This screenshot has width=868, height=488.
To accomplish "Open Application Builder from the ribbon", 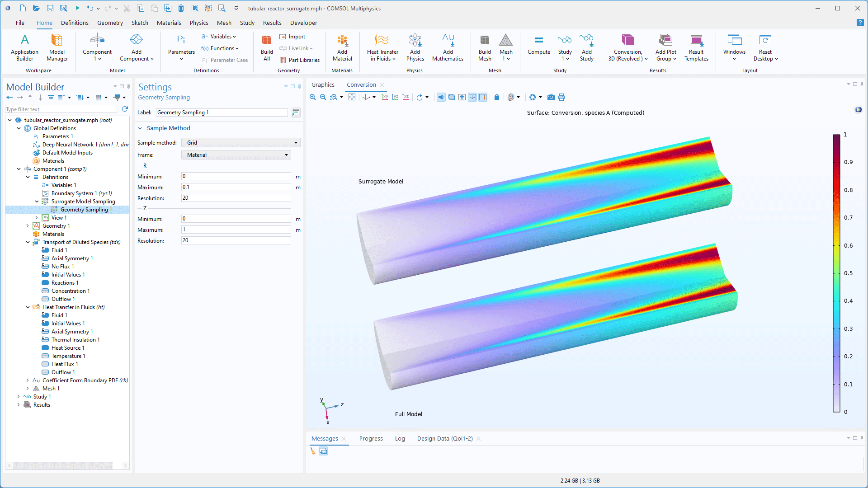I will [x=24, y=47].
